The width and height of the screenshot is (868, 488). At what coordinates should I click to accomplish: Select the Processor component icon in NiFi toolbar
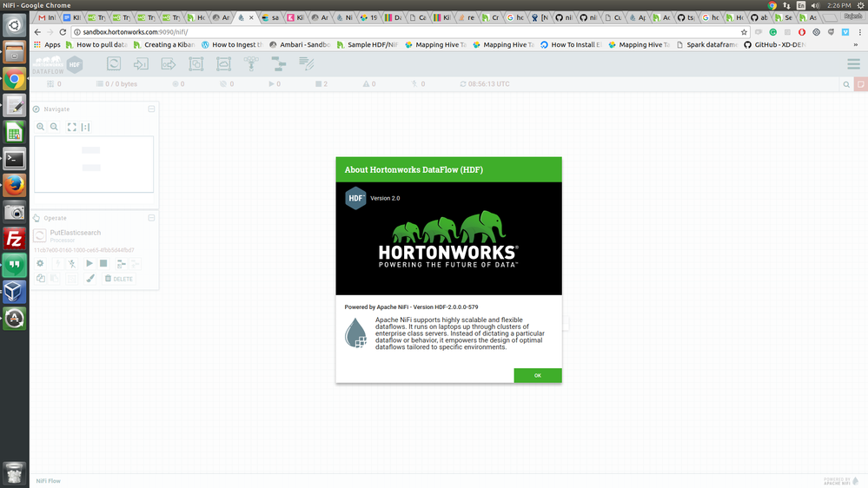point(114,64)
